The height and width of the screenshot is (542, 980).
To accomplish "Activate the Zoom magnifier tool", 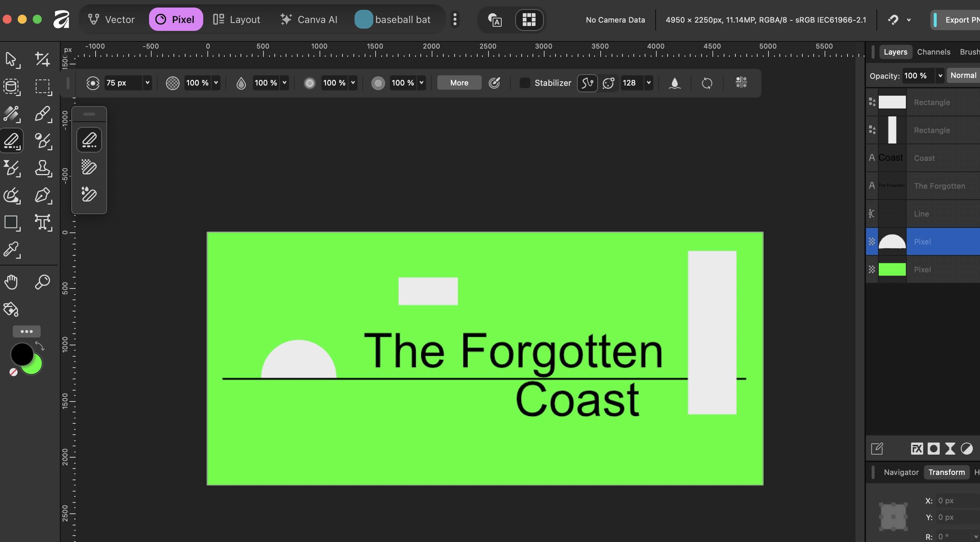I will (x=42, y=282).
